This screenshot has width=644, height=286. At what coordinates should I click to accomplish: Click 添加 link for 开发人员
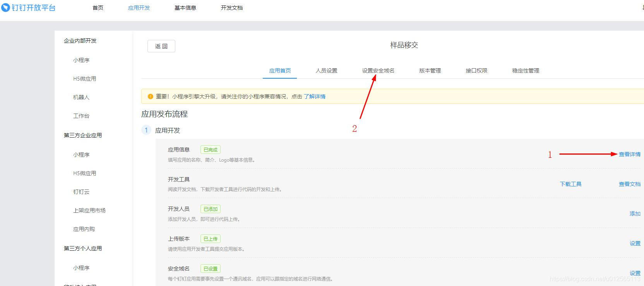635,214
